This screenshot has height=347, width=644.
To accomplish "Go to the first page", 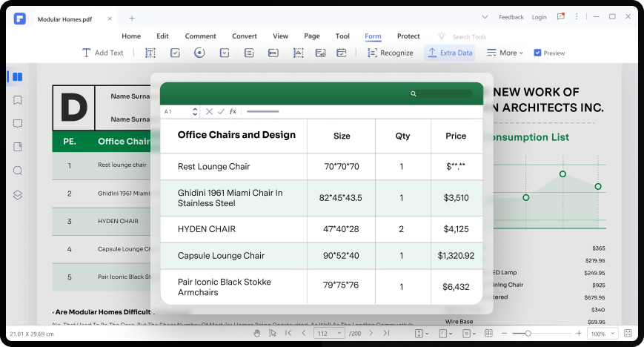I will tap(288, 333).
